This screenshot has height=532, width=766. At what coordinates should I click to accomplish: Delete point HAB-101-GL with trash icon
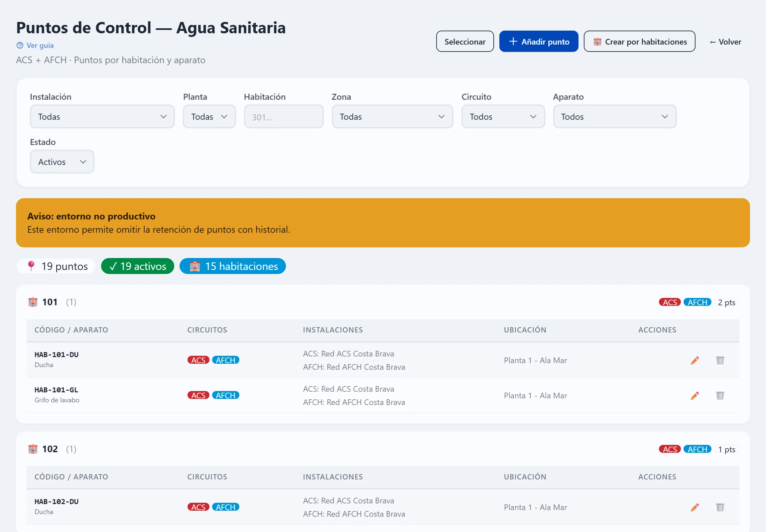(x=720, y=396)
